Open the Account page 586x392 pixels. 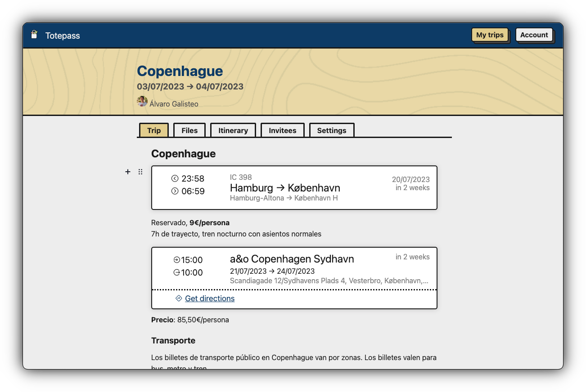534,35
